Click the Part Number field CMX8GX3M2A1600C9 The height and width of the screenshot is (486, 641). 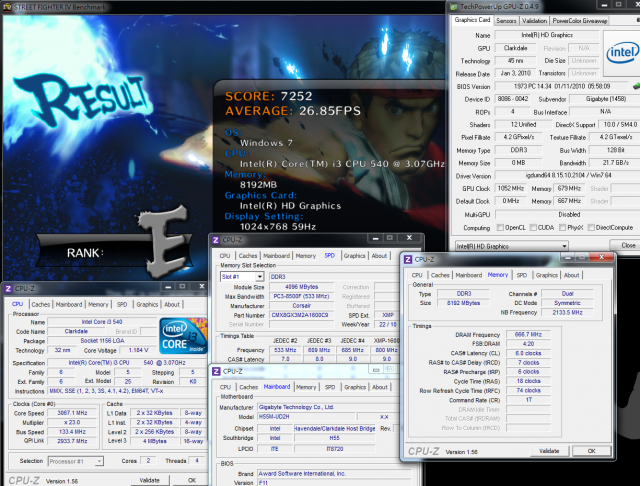click(x=301, y=315)
